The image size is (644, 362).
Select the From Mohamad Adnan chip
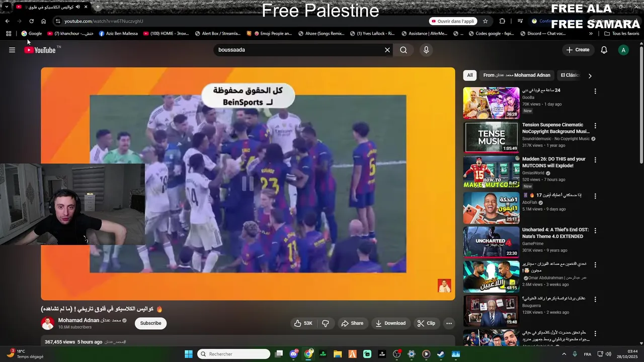pyautogui.click(x=517, y=75)
